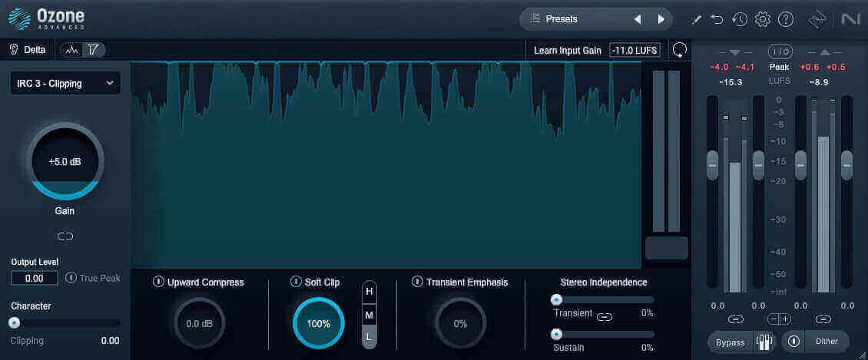Enable the True Peak toggle
This screenshot has height=360, width=868.
pyautogui.click(x=71, y=278)
